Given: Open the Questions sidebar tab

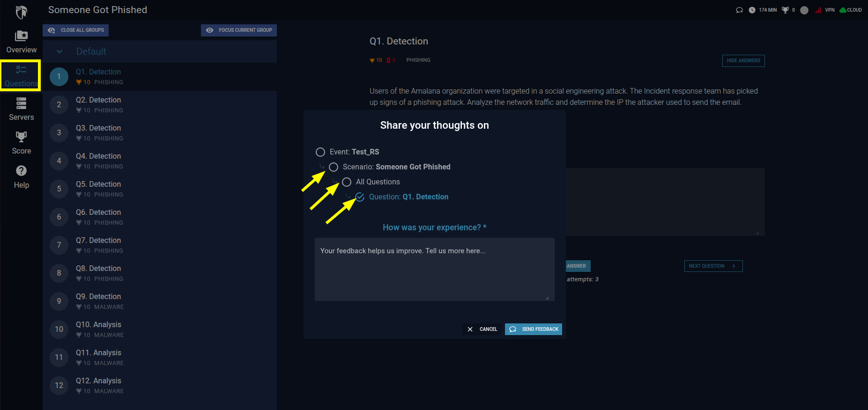Looking at the screenshot, I should click(21, 75).
